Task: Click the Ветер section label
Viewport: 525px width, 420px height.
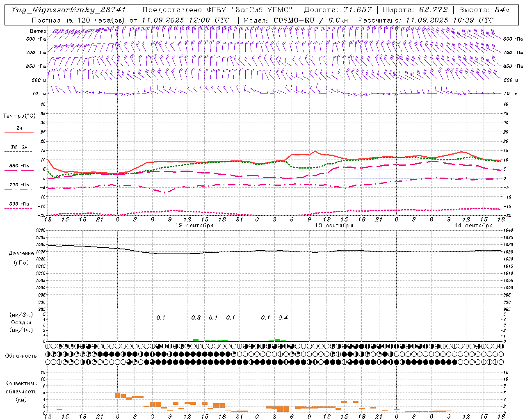Action: click(38, 31)
